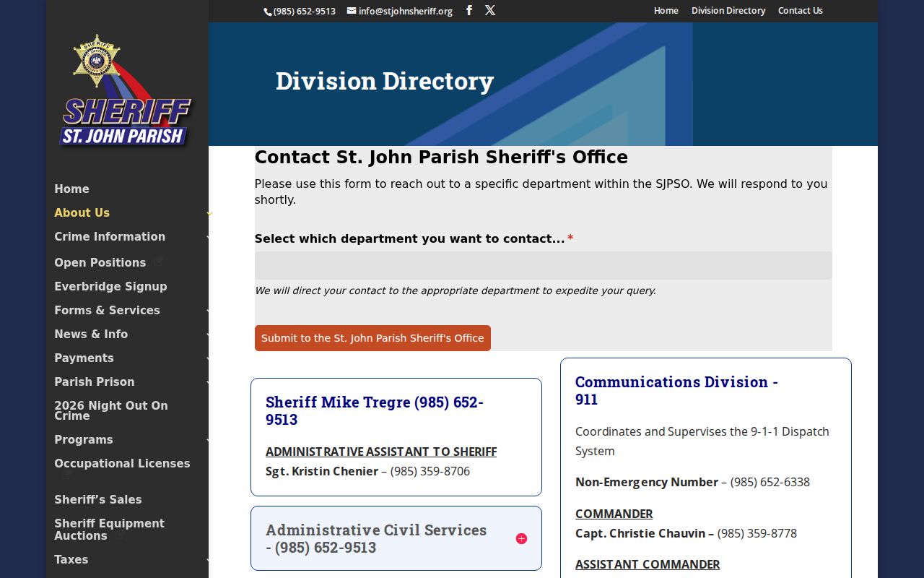The width and height of the screenshot is (924, 578).
Task: Click the ASSISTANT COMMANDER label
Action: click(x=648, y=564)
